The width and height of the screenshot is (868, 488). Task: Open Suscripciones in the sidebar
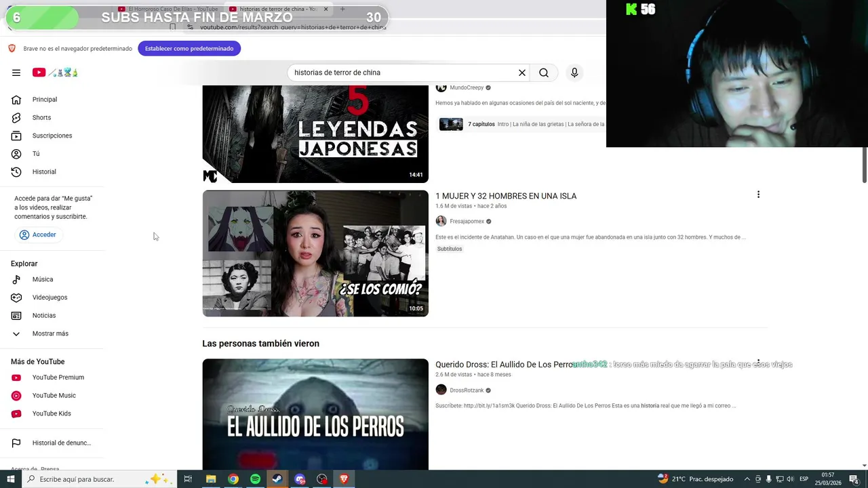(53, 136)
